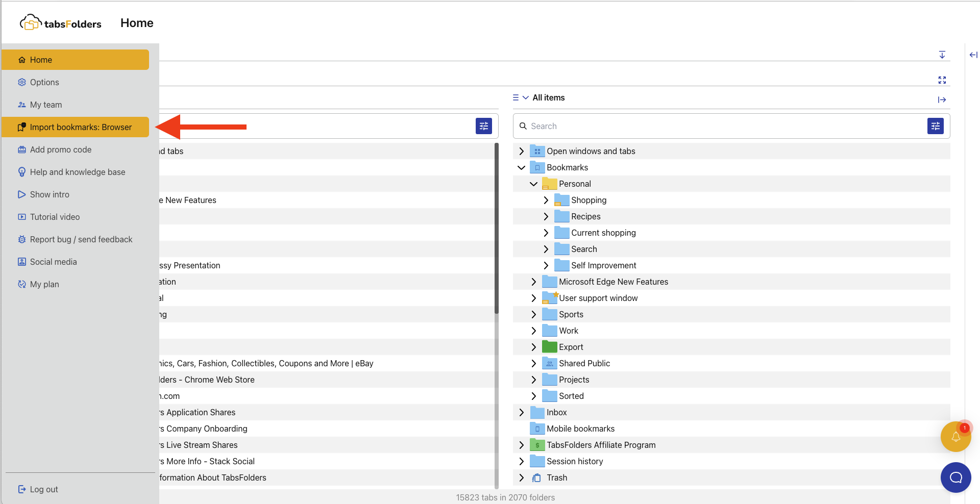
Task: Select the Session history folder icon
Action: tap(537, 461)
